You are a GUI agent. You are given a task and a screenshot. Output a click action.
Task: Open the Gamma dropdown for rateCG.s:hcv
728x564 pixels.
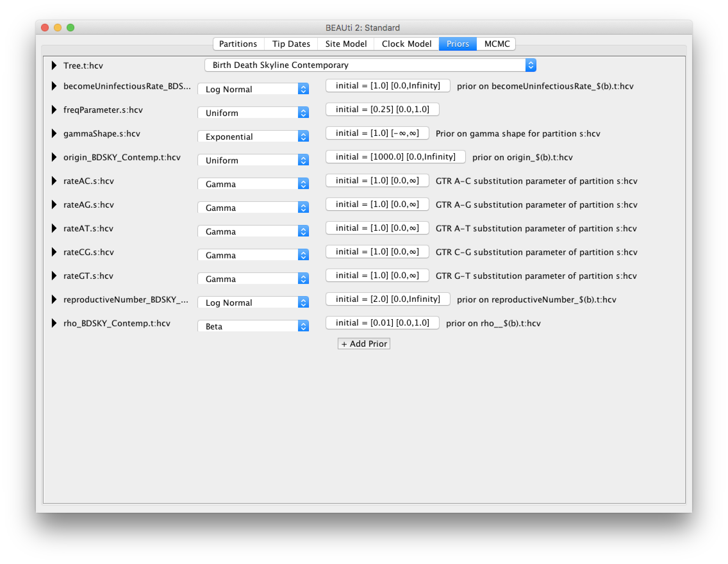(253, 255)
